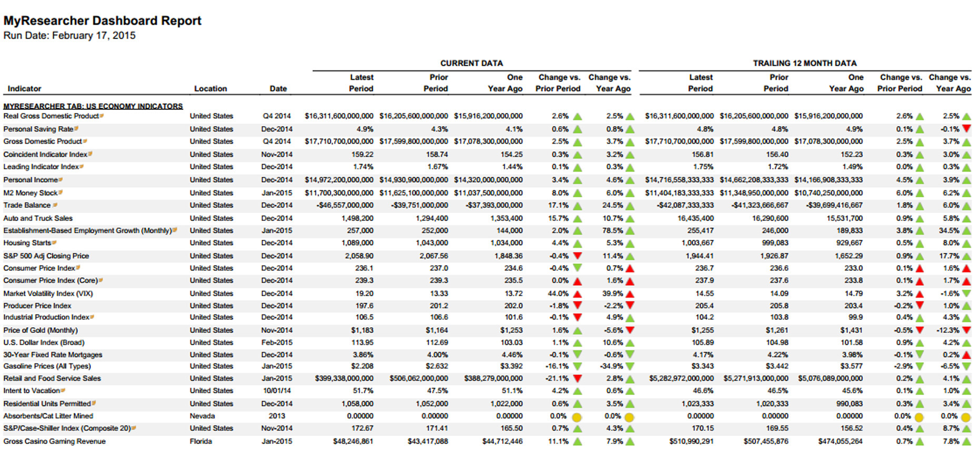Click the green up arrow beside Employment Growth 78.5%
The height and width of the screenshot is (456, 980).
[x=630, y=231]
